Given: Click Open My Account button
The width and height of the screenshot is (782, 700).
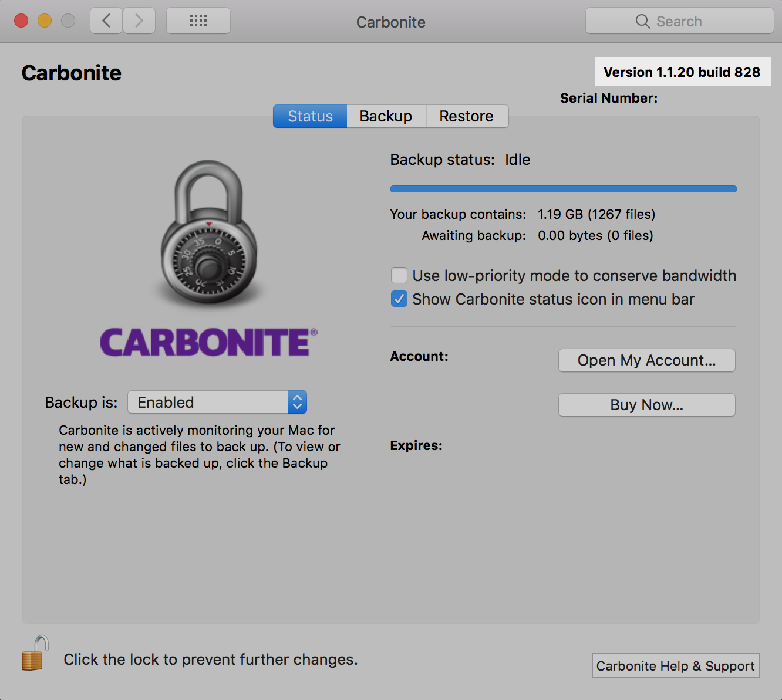Looking at the screenshot, I should 646,360.
